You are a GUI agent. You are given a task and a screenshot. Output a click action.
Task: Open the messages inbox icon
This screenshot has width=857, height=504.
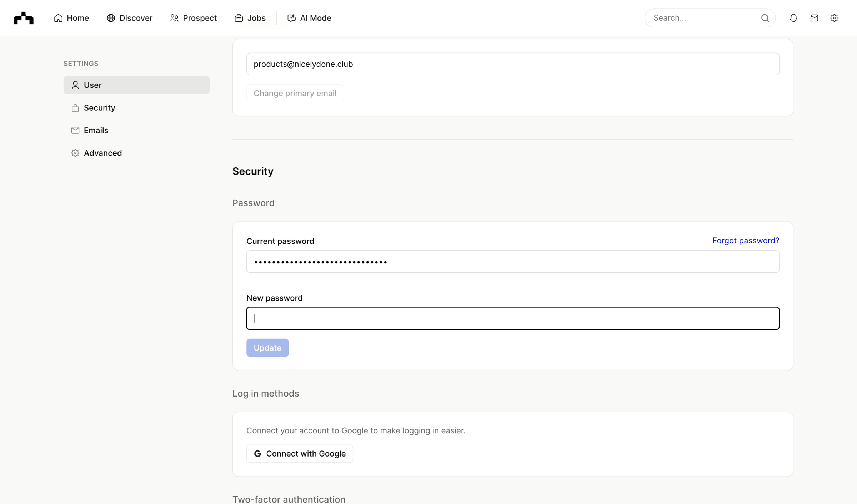[x=814, y=18]
